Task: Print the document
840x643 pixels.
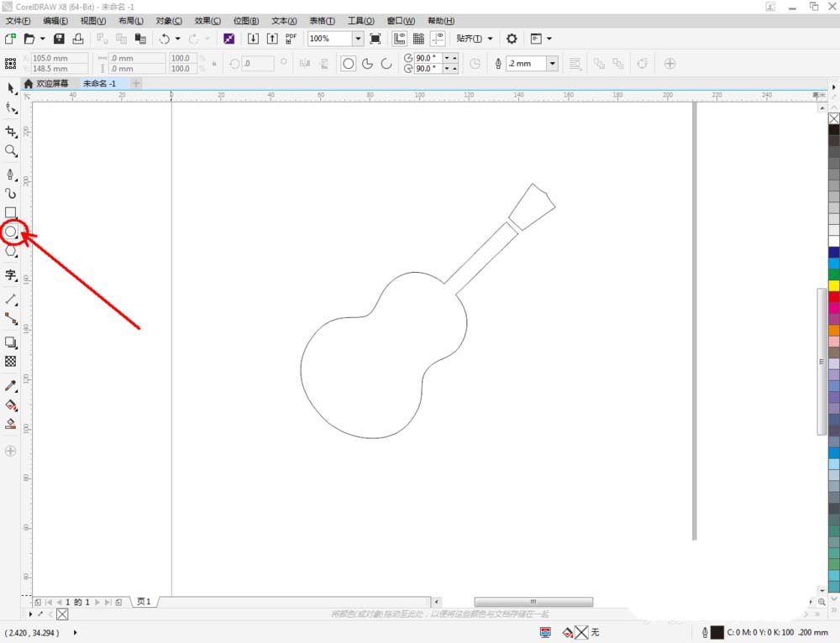Action: [x=78, y=39]
